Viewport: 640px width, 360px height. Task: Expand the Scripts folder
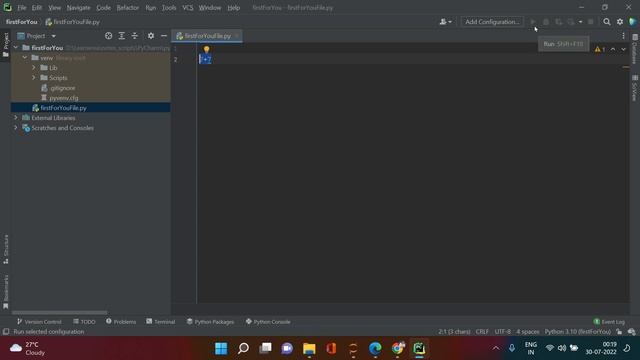34,78
